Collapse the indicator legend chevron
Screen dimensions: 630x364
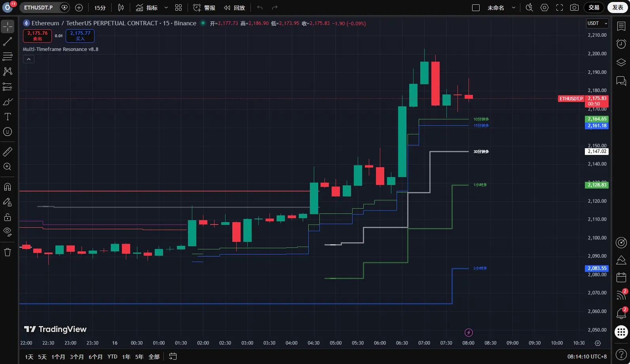28,59
